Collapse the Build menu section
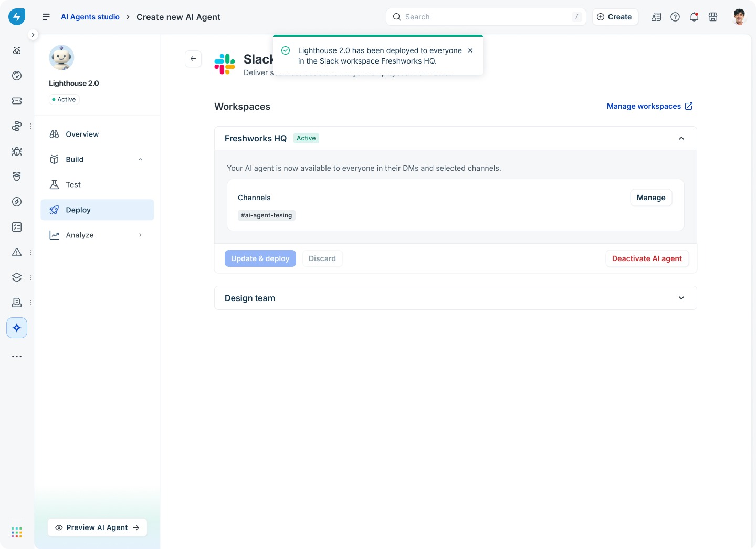Image resolution: width=756 pixels, height=549 pixels. click(x=140, y=159)
